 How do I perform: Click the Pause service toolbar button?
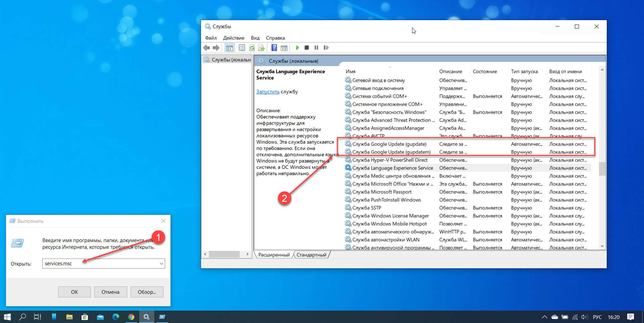click(316, 48)
